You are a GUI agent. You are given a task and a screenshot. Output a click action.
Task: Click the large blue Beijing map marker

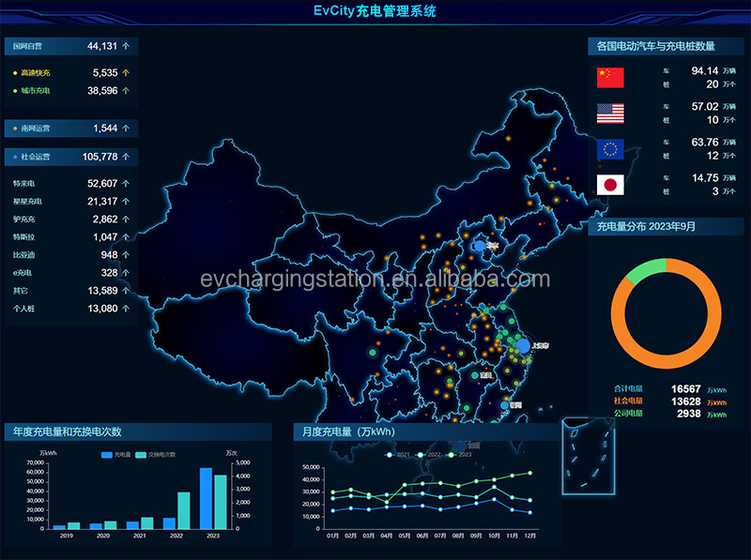coord(480,246)
